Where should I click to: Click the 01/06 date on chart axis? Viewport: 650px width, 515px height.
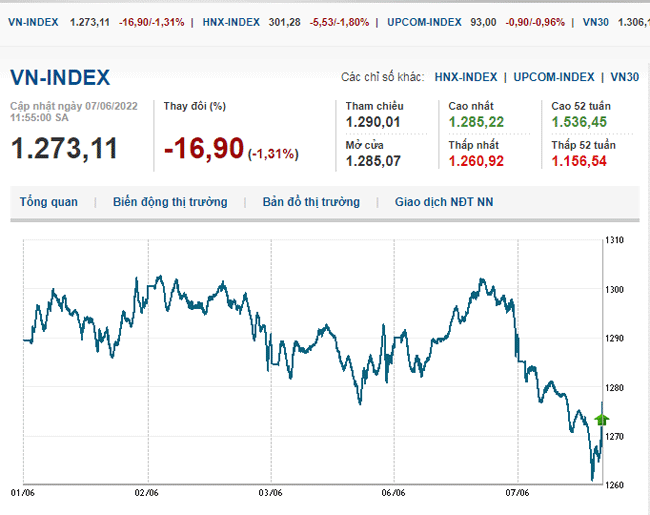(x=22, y=493)
